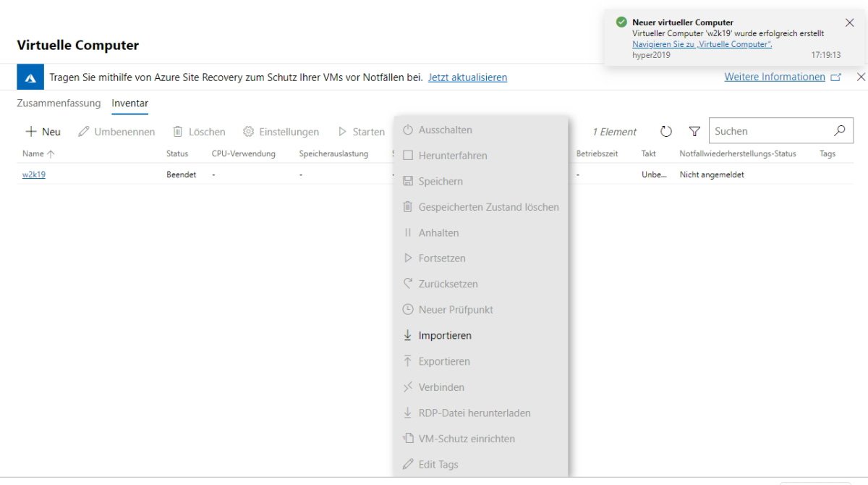The height and width of the screenshot is (485, 868).
Task: Click the refresh icon beside element count
Action: (x=666, y=132)
